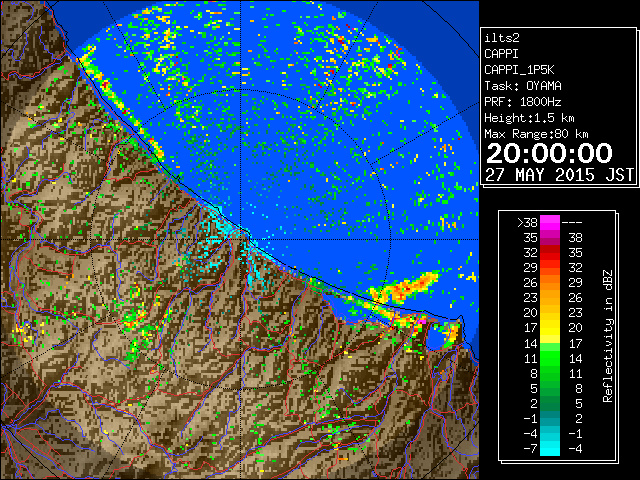Screen dimensions: 640x480
Task: Pick the orange 26–29 dBZ legend band
Action: click(x=550, y=283)
